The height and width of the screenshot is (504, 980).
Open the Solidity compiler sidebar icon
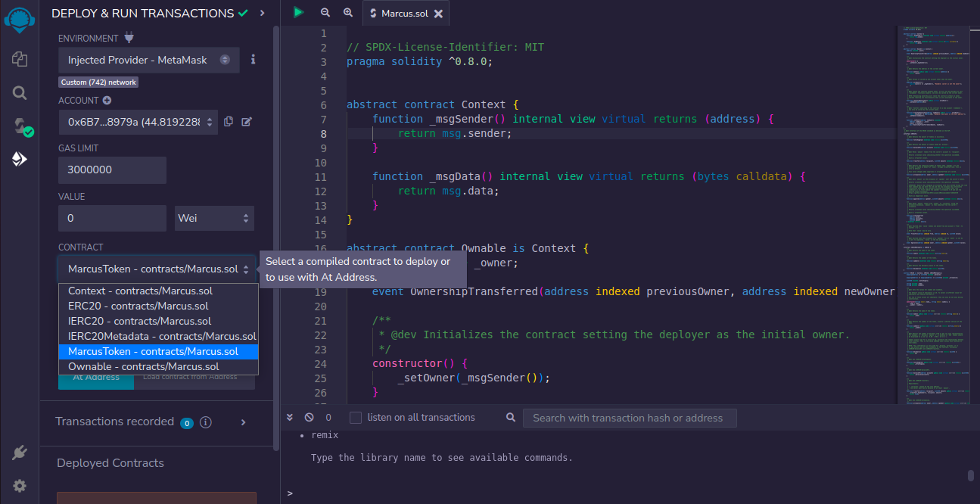click(x=20, y=126)
